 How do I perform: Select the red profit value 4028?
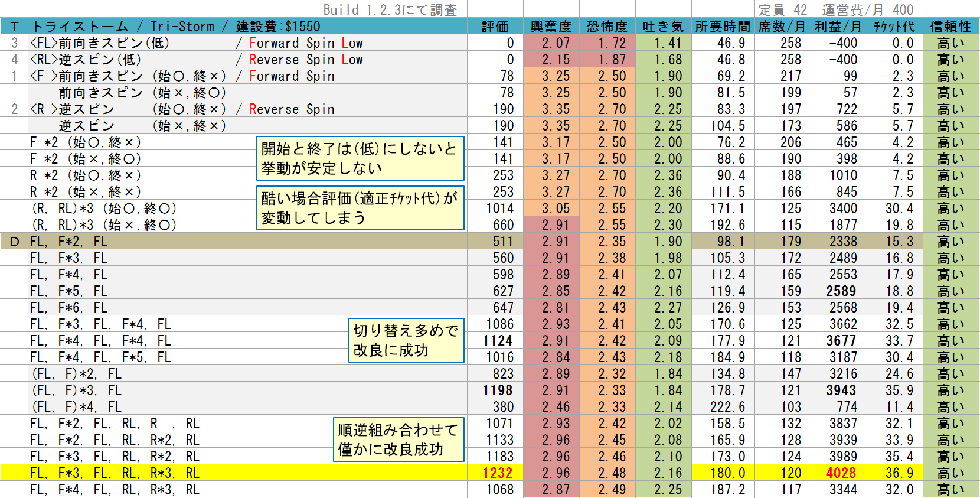[841, 473]
